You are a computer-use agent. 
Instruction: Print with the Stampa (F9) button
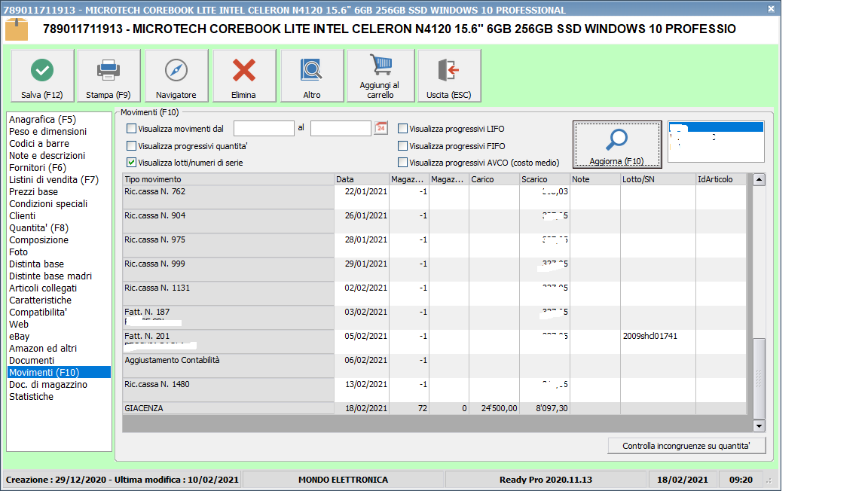[x=108, y=76]
